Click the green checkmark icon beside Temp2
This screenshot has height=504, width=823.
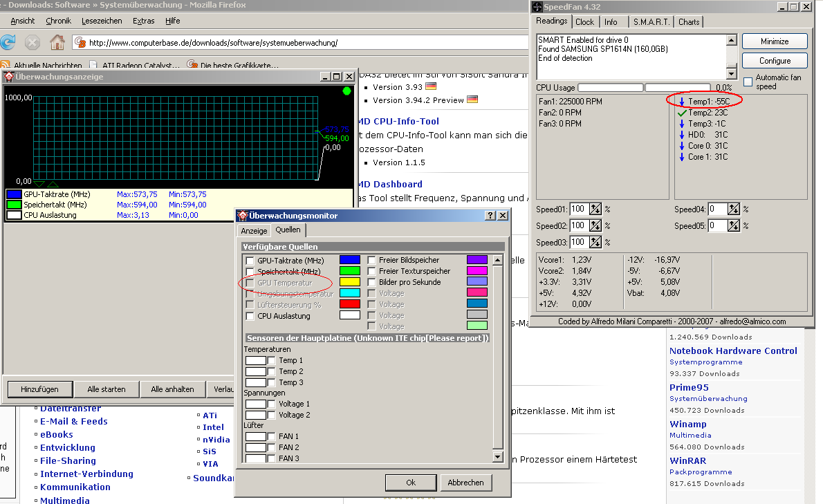tap(682, 113)
